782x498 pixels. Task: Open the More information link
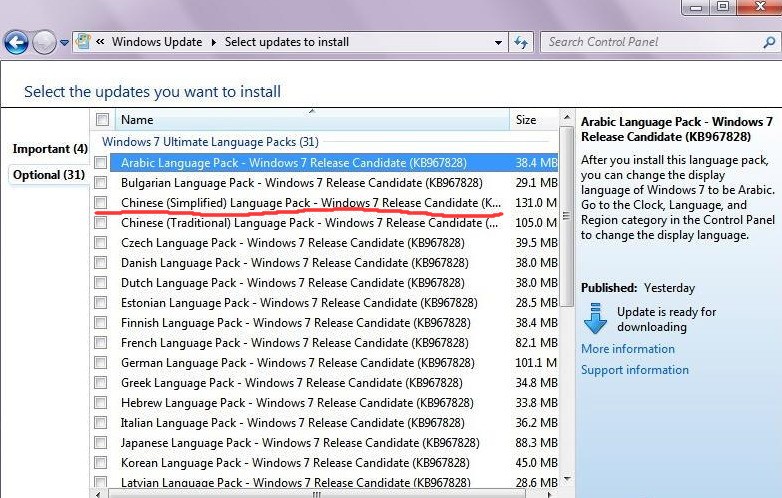[x=628, y=349]
